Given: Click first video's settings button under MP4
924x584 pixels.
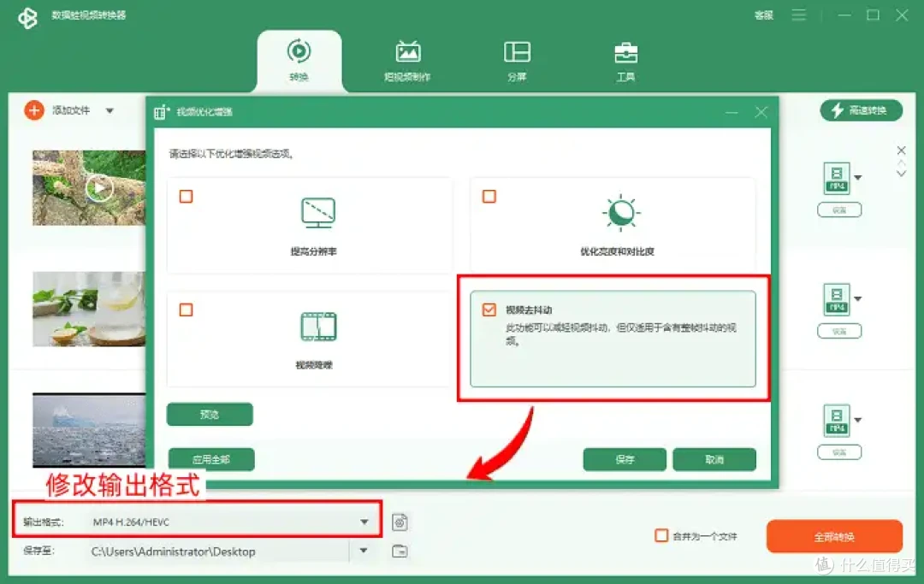Looking at the screenshot, I should click(839, 209).
